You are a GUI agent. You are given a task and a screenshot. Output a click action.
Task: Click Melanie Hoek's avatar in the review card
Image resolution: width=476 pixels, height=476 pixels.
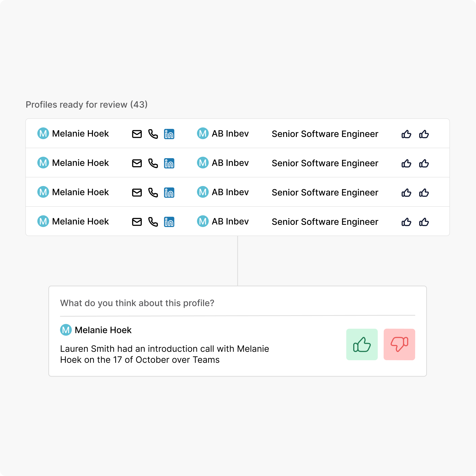65,330
